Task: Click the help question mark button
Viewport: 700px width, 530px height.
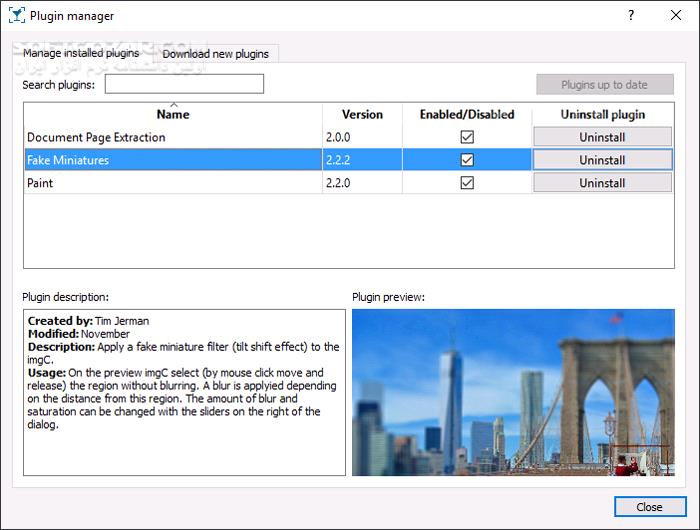Action: 631,16
